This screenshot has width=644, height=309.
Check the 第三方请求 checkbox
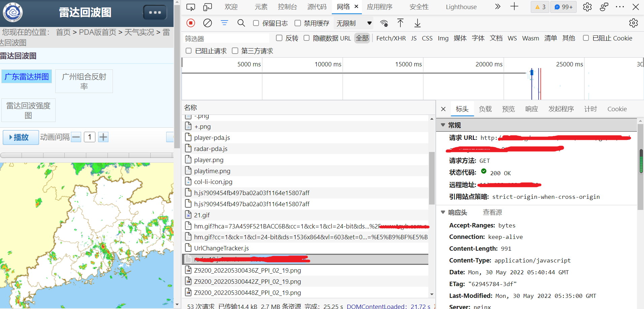(x=235, y=51)
